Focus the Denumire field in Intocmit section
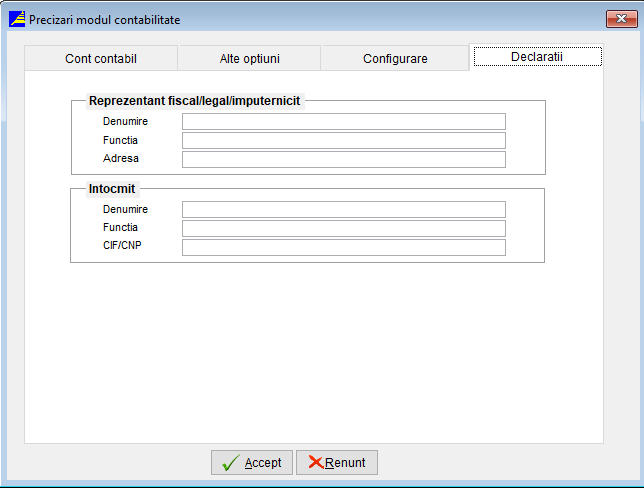644x488 pixels. click(x=343, y=209)
